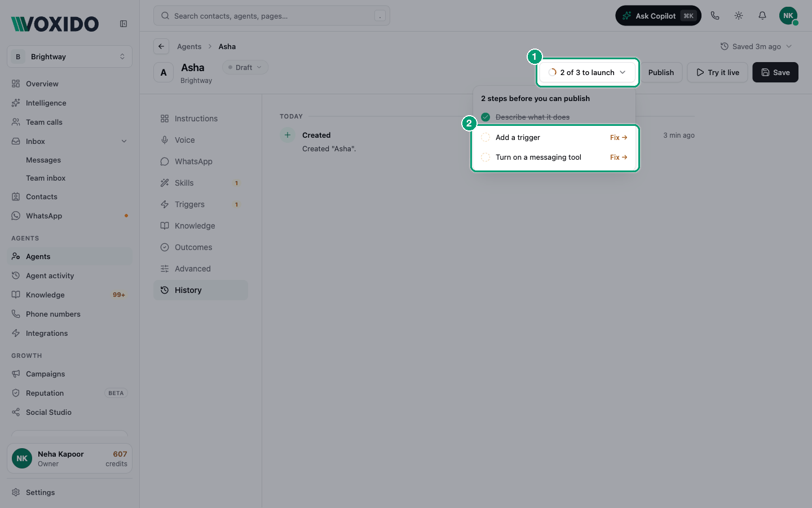The height and width of the screenshot is (508, 812).
Task: Click the phone dialer icon in header
Action: 715,16
